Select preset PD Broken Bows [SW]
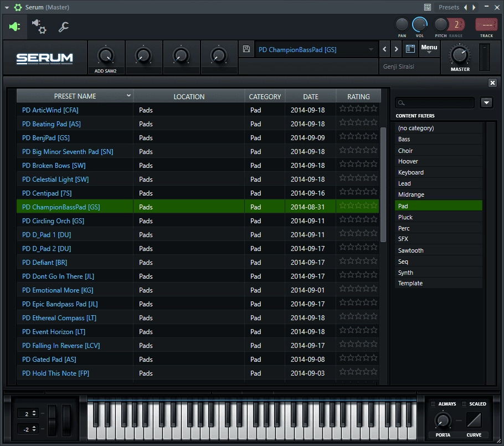Viewport: 504px width, 446px height. (198, 165)
